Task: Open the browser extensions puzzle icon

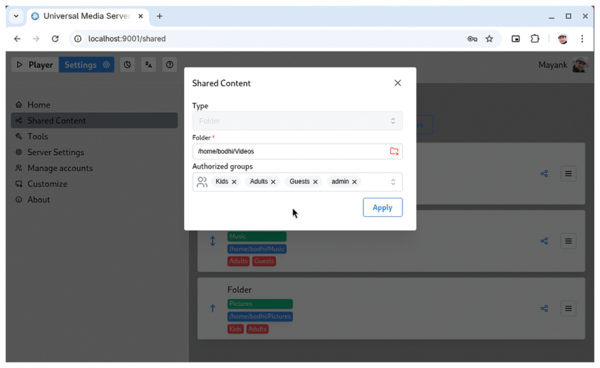Action: point(535,39)
